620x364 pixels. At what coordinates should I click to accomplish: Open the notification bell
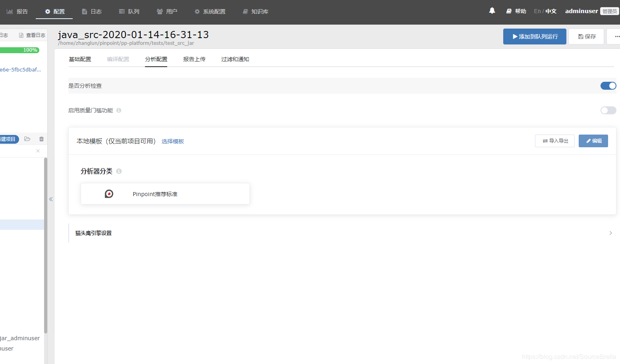[492, 11]
